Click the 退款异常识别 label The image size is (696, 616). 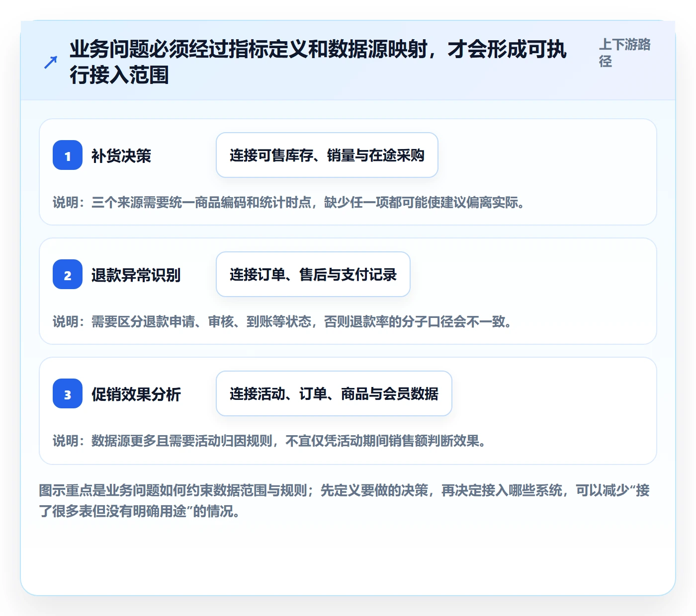[136, 275]
